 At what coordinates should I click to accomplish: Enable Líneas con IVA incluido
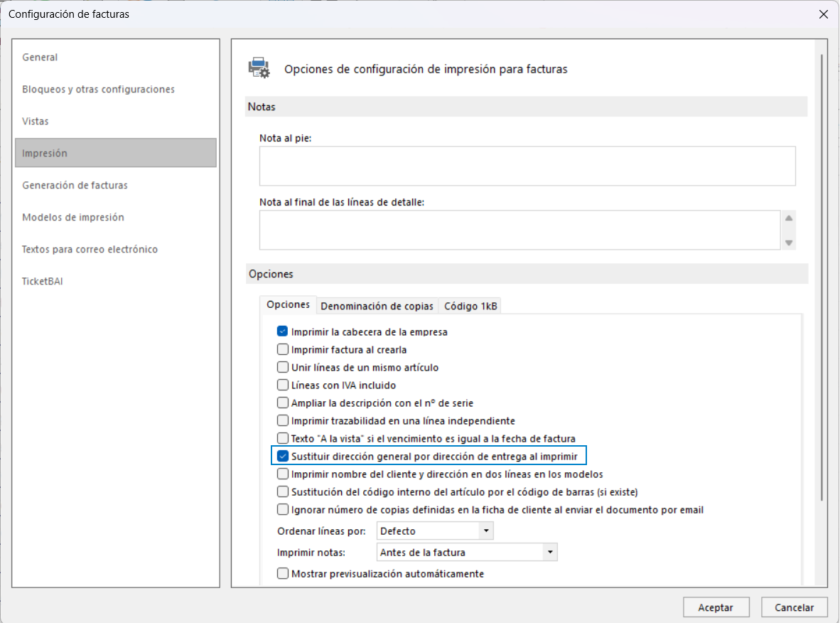click(x=282, y=385)
